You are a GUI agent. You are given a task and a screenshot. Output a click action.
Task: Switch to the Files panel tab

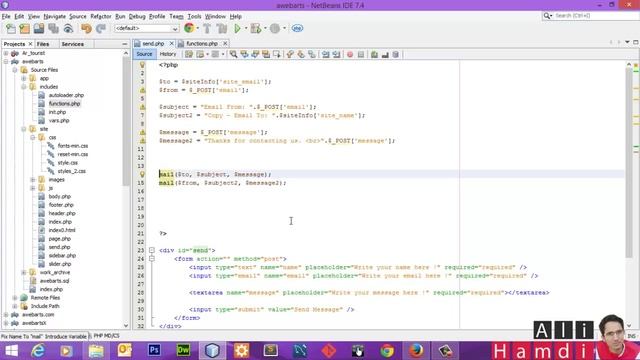(x=43, y=44)
